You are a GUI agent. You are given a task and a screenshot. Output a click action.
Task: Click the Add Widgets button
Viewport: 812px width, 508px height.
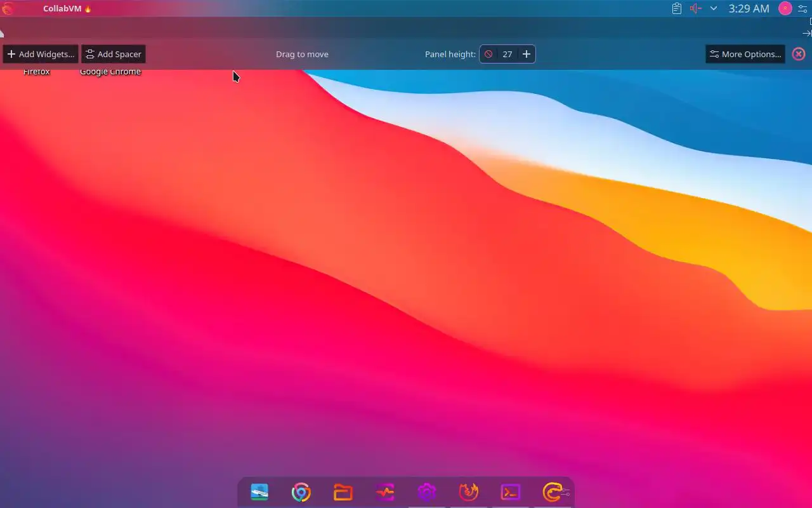(x=41, y=54)
